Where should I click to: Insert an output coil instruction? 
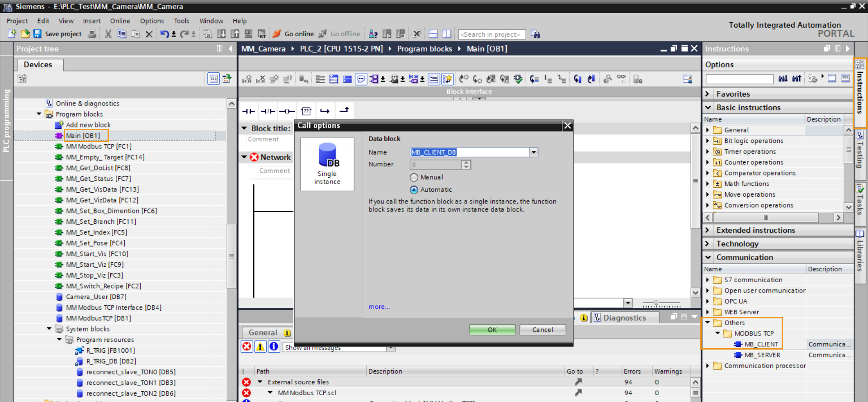point(287,111)
